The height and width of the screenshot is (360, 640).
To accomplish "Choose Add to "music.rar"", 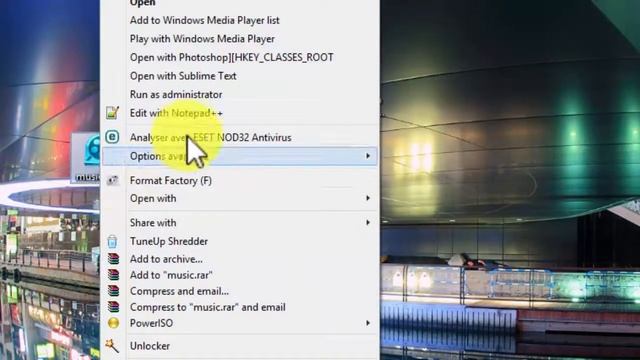I will [171, 275].
